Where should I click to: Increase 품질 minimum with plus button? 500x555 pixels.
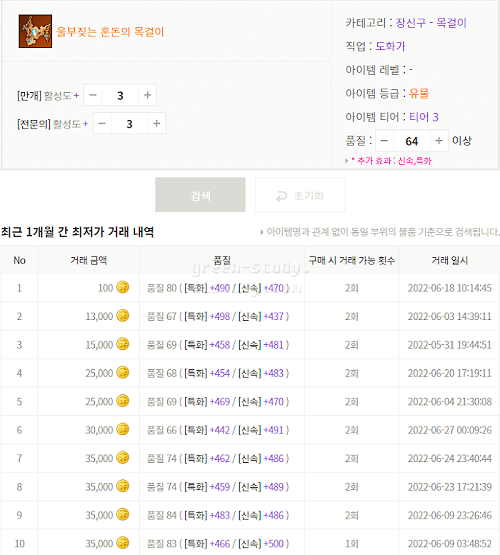pos(439,141)
